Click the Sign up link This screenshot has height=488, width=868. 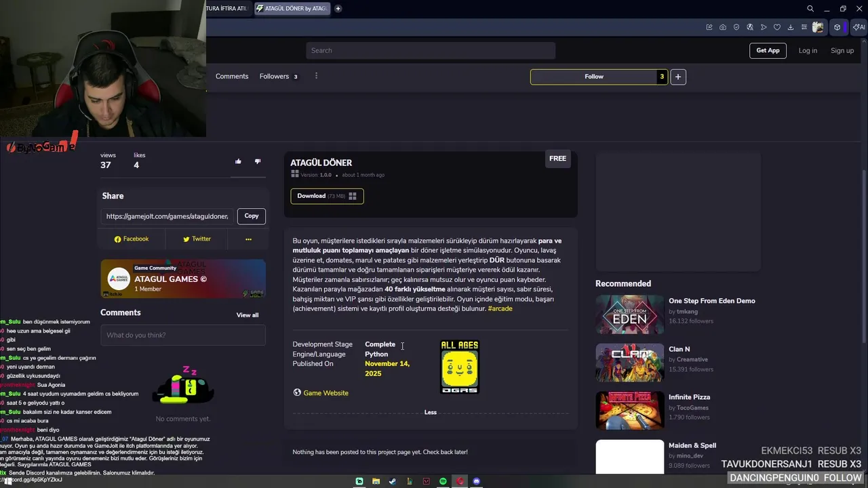click(842, 50)
